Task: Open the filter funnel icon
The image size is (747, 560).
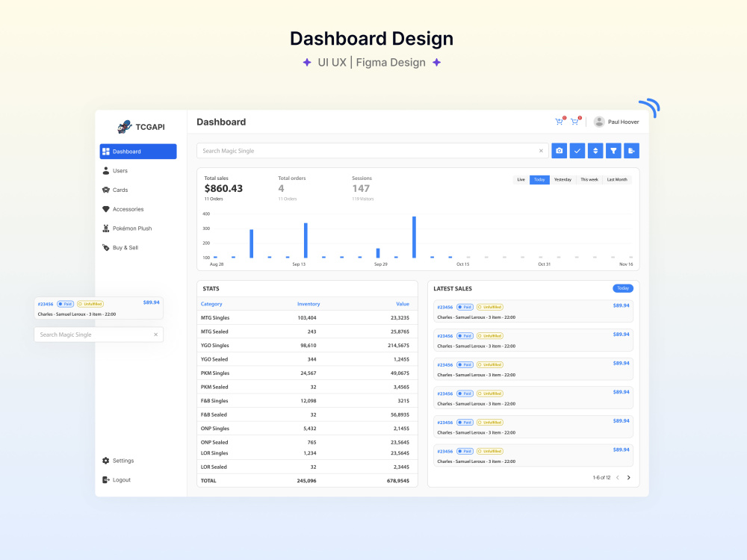Action: click(x=613, y=150)
